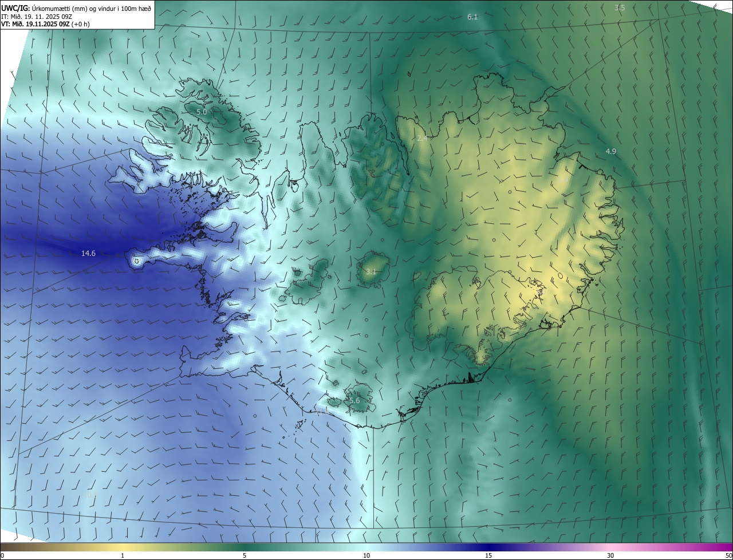
Task: Click the 6.1 value at the map top
Action: click(x=472, y=17)
